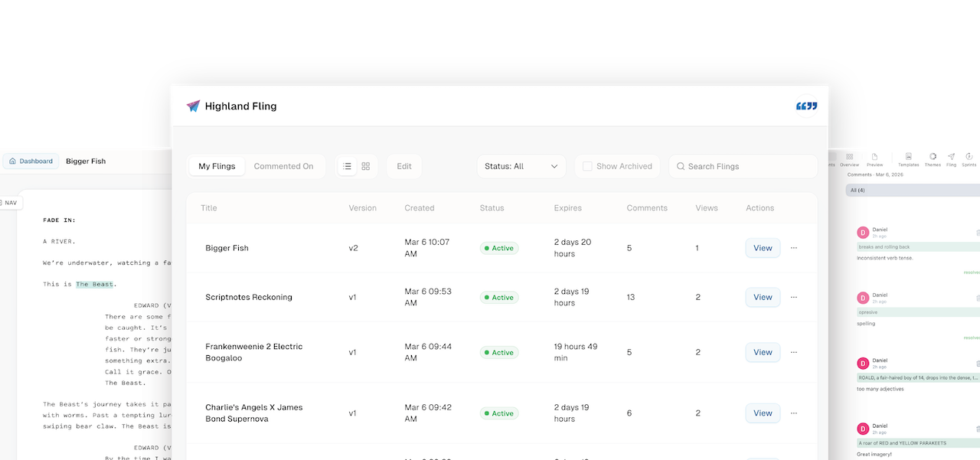Switch to grid view icon

click(365, 165)
